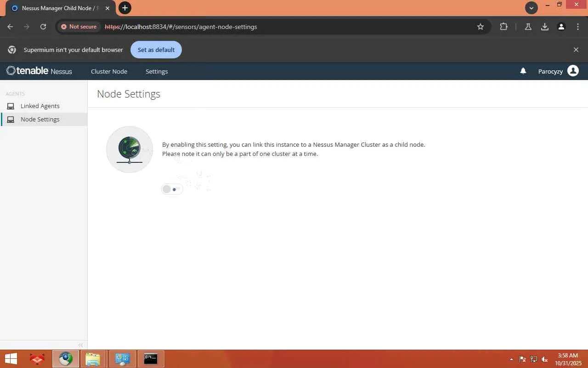
Task: Click the Action Center flag icon
Action: point(523,359)
